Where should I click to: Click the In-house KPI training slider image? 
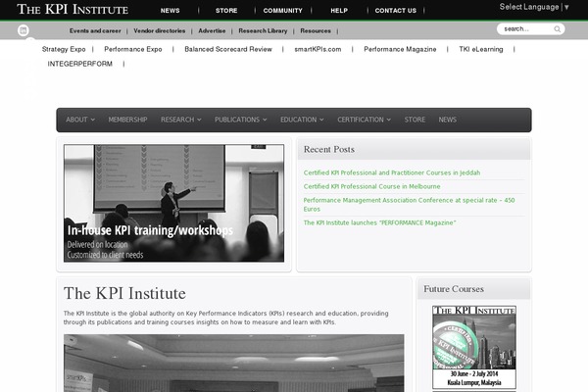(174, 203)
